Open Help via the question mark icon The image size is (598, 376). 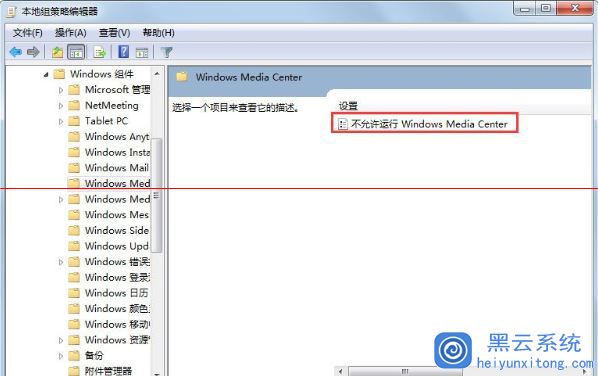[x=124, y=52]
